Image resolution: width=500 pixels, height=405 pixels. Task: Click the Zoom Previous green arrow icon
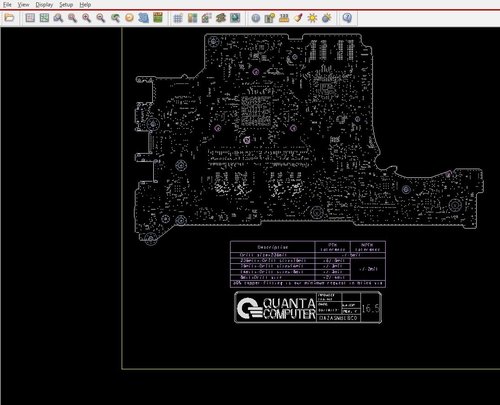(115, 18)
